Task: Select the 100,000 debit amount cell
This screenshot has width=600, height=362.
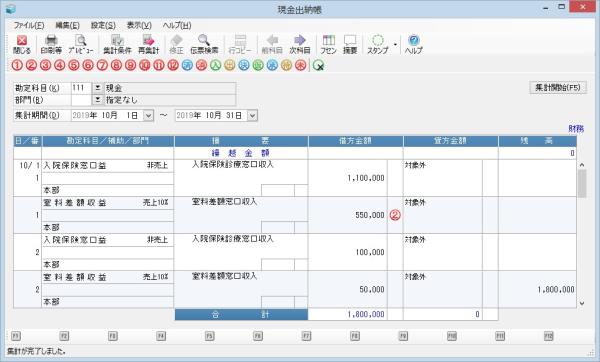Action: click(348, 252)
